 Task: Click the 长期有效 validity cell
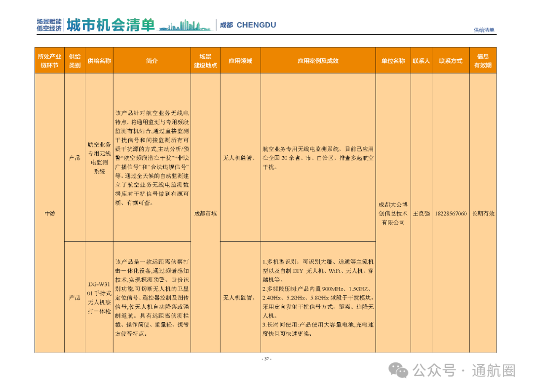tap(483, 214)
